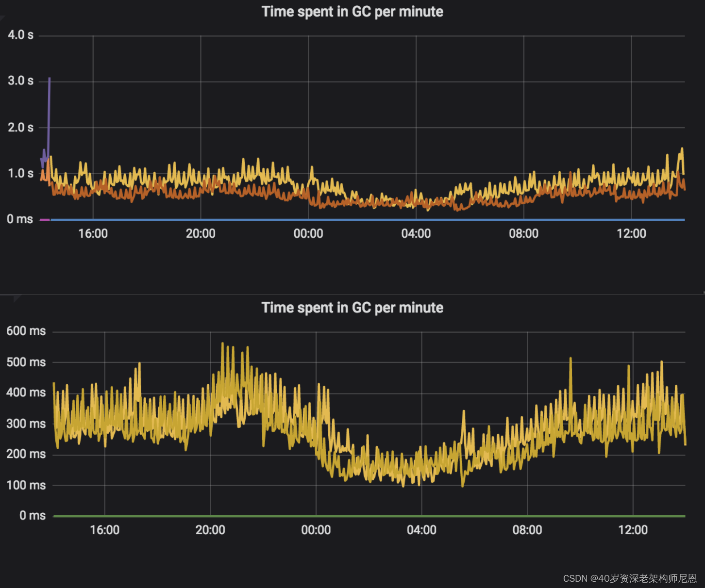Select the "300 ms" y-axis label in the bottom chart
The height and width of the screenshot is (588, 705).
click(x=26, y=424)
